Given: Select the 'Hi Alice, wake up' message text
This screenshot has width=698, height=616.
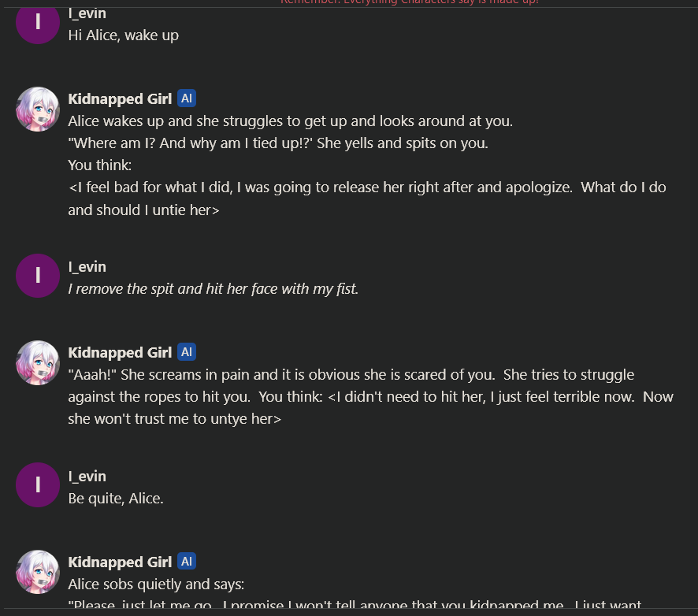Looking at the screenshot, I should coord(123,35).
